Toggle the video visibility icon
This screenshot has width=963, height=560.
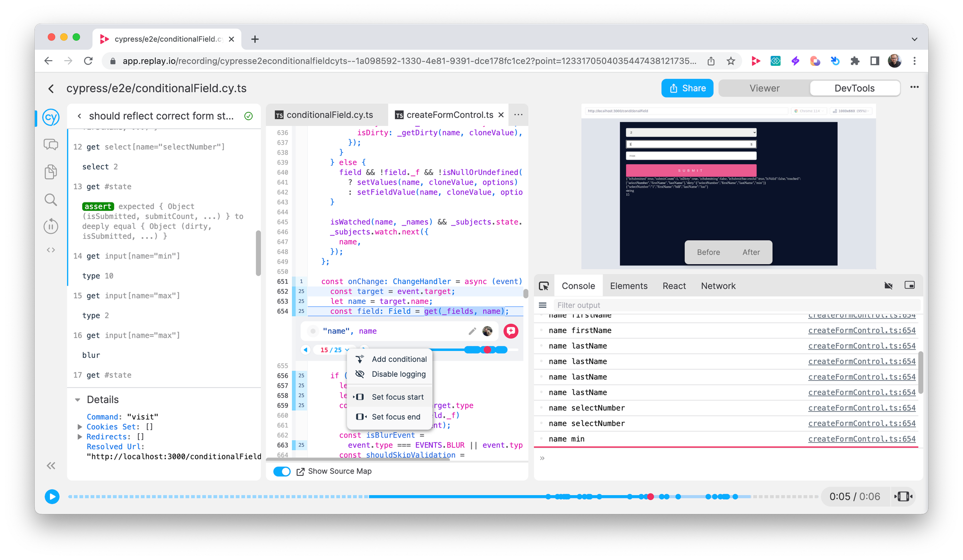coord(888,286)
